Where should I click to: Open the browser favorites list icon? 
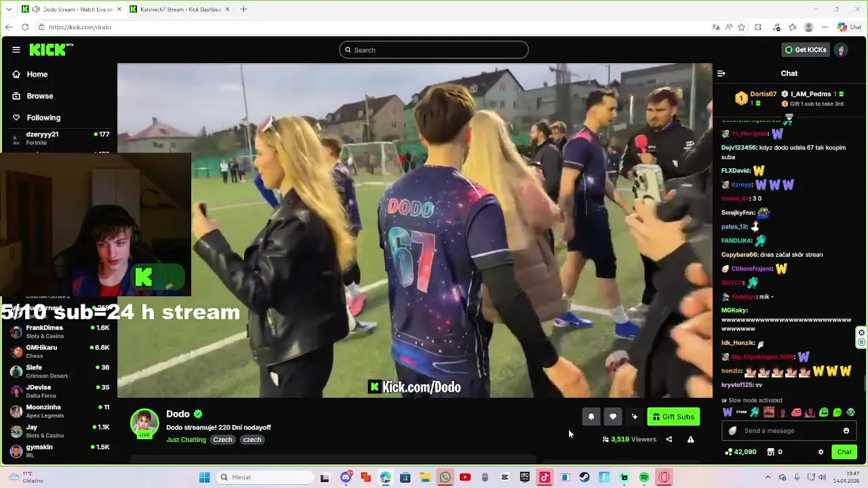(792, 27)
